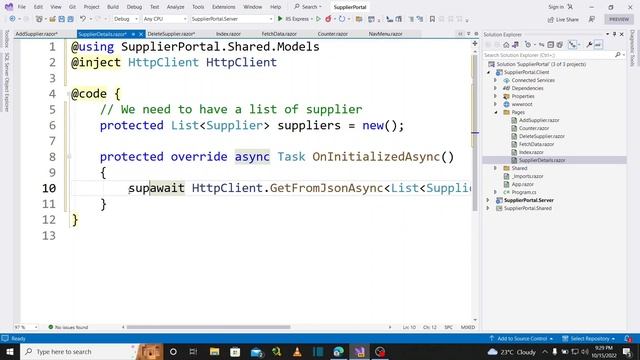Image resolution: width=640 pixels, height=360 pixels.
Task: Collapse the Pages folder
Action: pos(496,112)
